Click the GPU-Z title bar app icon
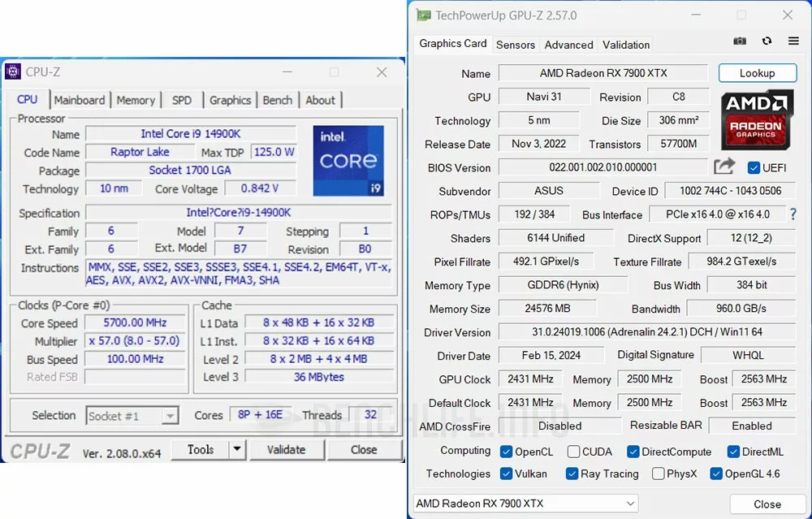812x519 pixels. (x=424, y=15)
